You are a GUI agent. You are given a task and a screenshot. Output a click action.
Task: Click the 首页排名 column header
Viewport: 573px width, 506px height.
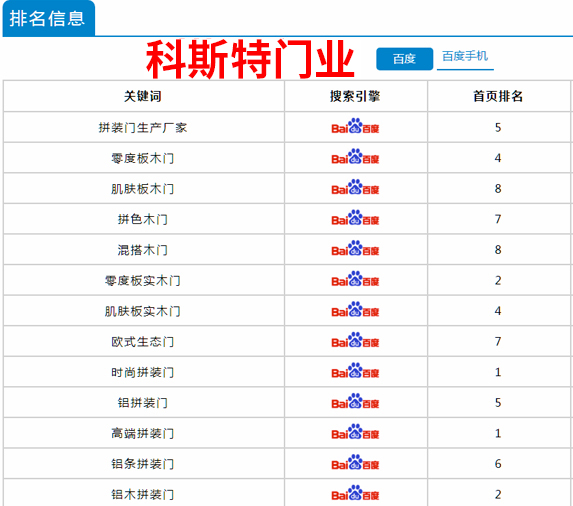498,96
